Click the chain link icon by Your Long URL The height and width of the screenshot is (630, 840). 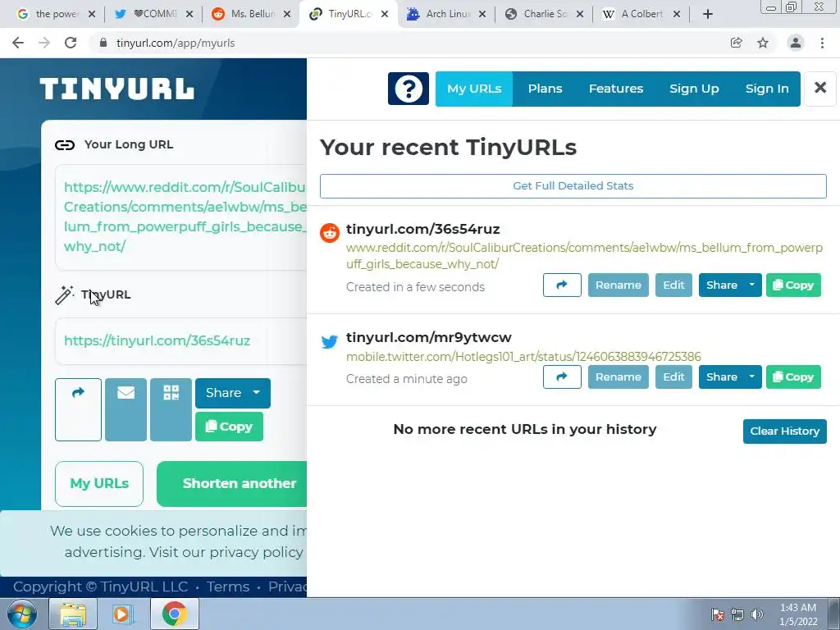pyautogui.click(x=65, y=144)
